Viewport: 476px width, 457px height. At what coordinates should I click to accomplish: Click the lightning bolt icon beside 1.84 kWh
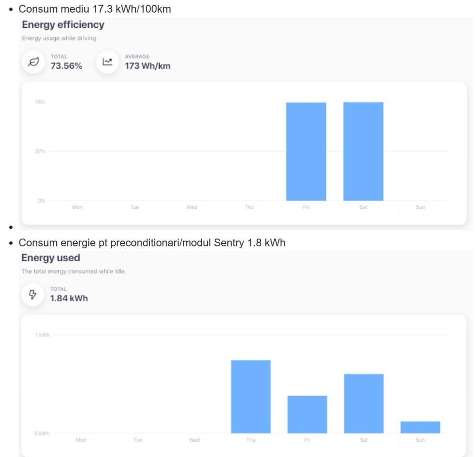coord(33,294)
